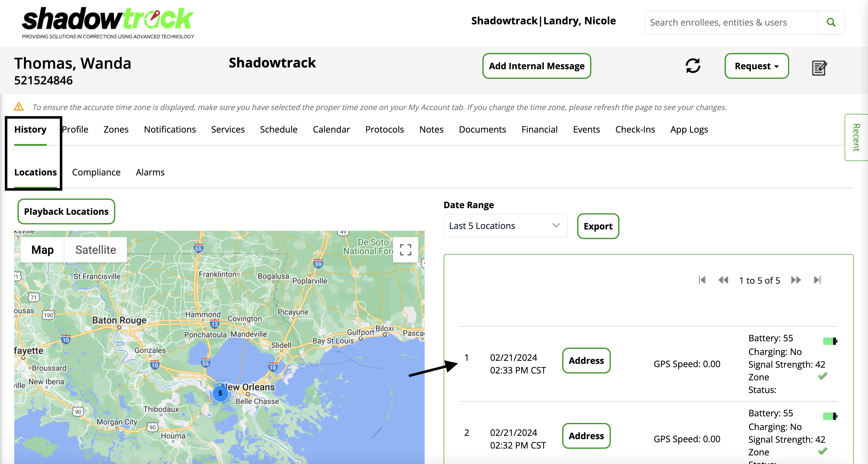Toggle map fullscreen view icon
Viewport: 868px width, 464px height.
click(405, 250)
